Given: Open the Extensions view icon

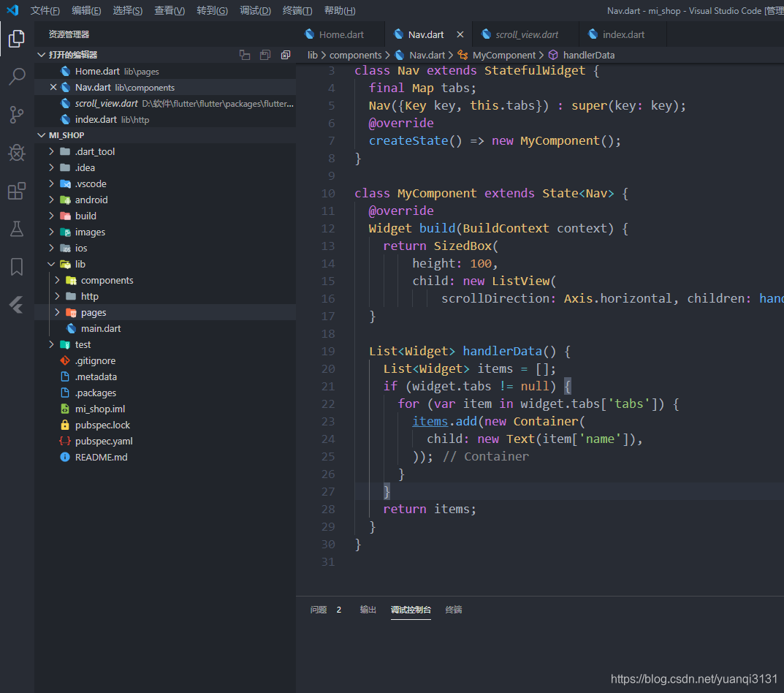Looking at the screenshot, I should coord(17,191).
